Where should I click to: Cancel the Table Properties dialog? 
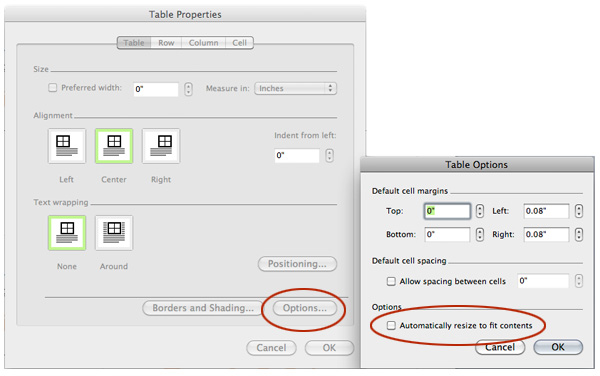pos(271,348)
